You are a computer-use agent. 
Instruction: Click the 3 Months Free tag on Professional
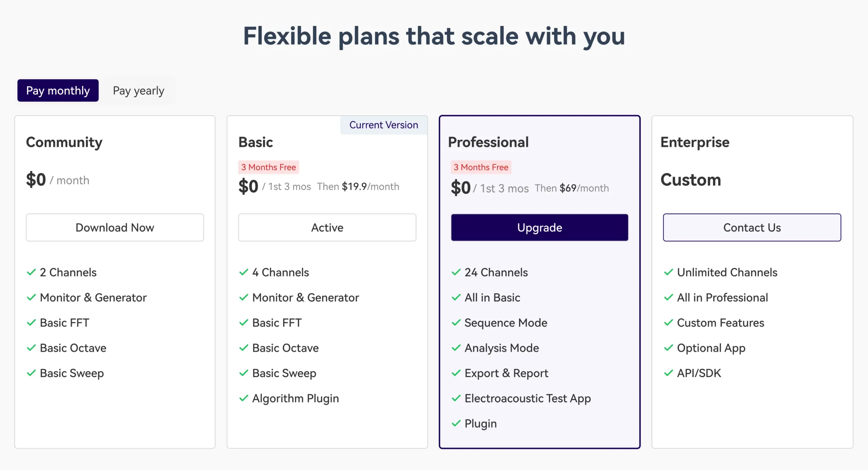click(481, 167)
